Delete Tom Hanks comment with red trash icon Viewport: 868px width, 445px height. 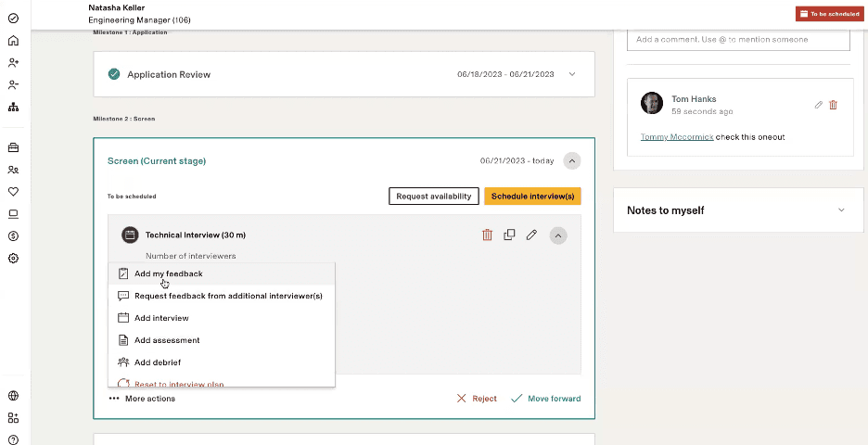pos(833,105)
